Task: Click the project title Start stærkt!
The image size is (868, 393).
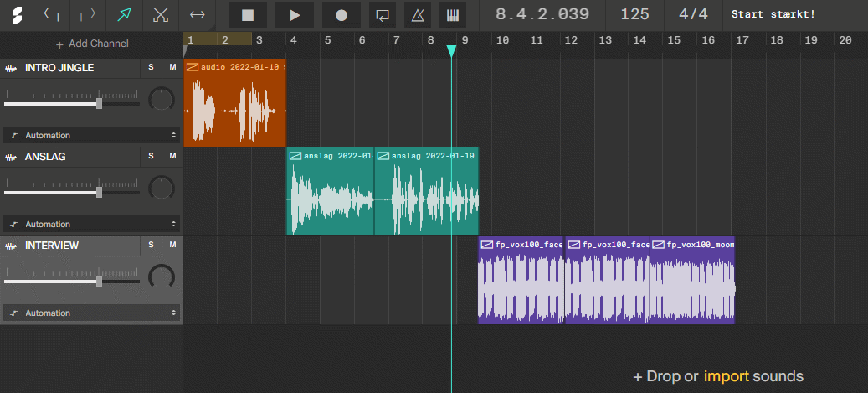Action: [773, 15]
